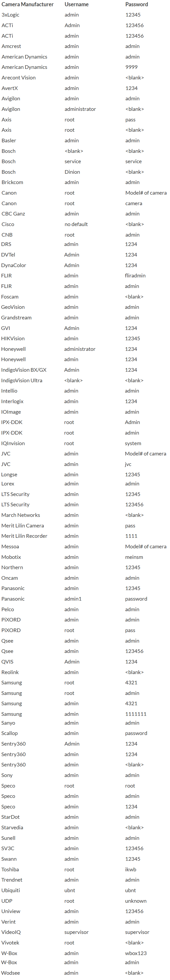Select the HIKVision row name
The width and height of the screenshot is (170, 980).
point(13,339)
